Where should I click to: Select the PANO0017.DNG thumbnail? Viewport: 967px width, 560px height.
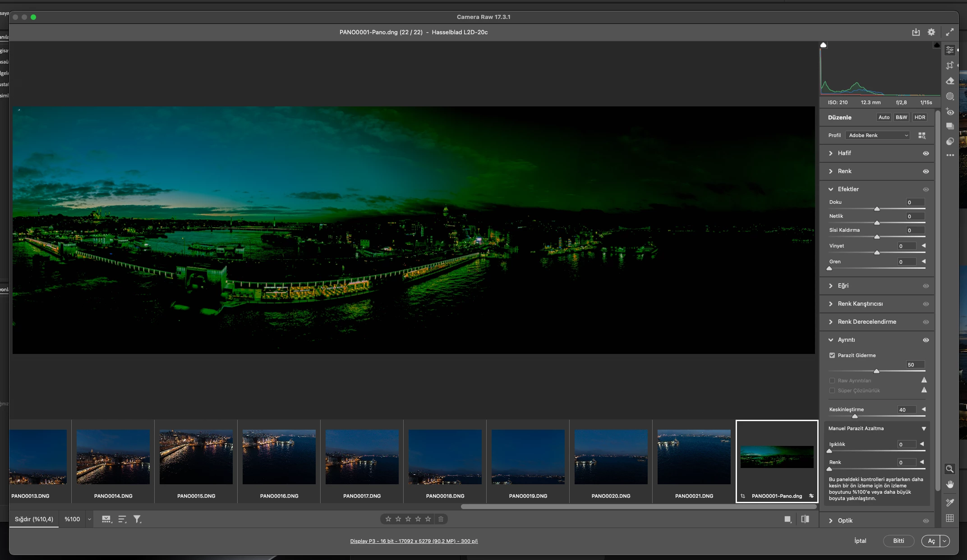(x=362, y=457)
